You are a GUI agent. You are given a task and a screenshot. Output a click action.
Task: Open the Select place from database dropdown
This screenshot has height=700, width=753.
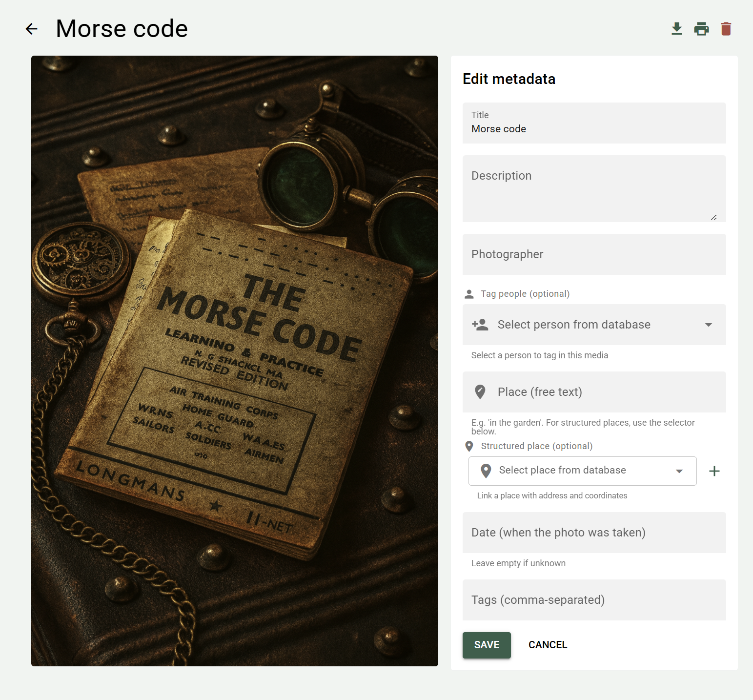click(583, 471)
